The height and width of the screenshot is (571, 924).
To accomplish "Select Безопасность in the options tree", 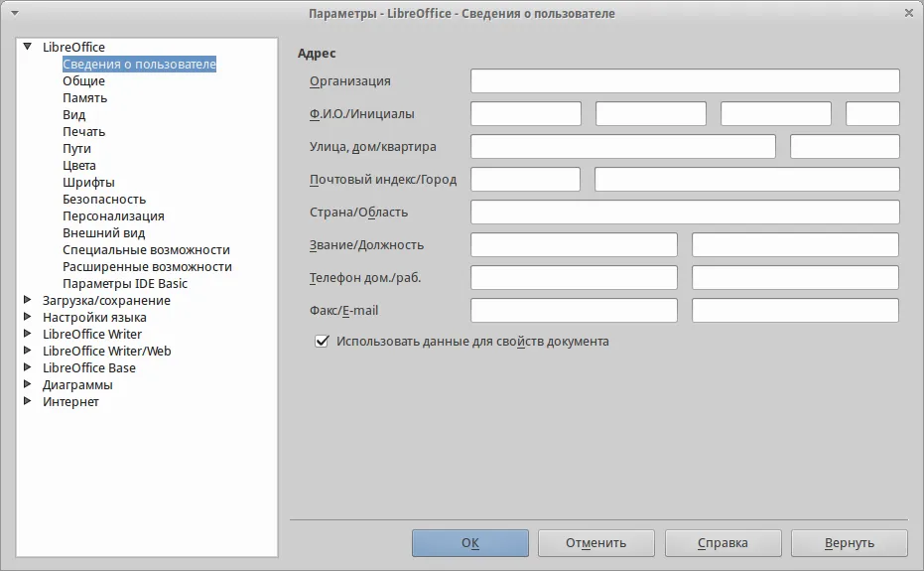I will tap(104, 200).
